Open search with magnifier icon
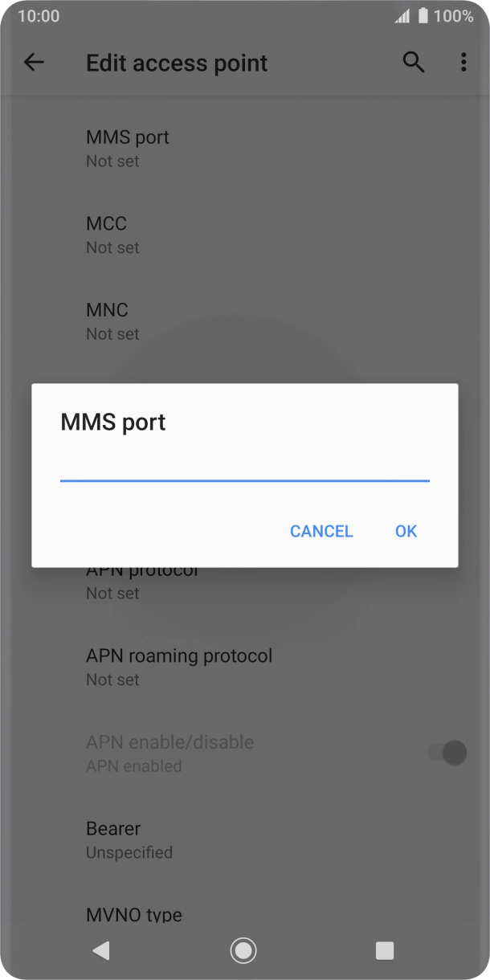The height and width of the screenshot is (980, 490). 414,63
